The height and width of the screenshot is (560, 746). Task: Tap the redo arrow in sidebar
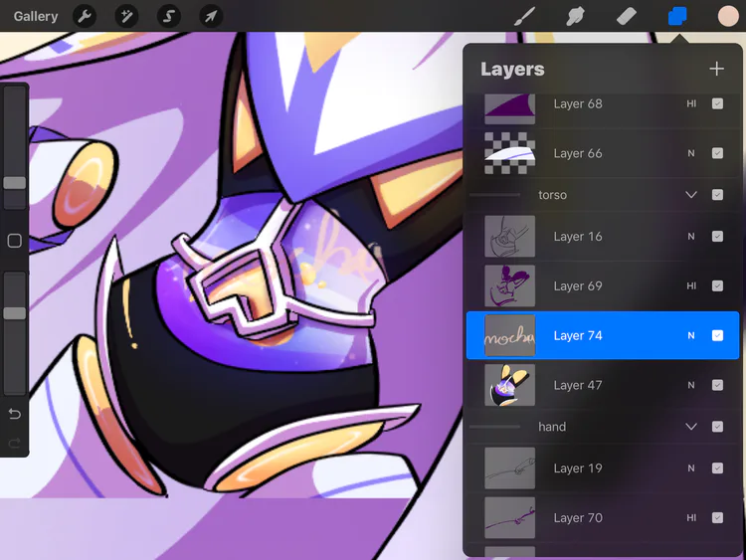14,444
